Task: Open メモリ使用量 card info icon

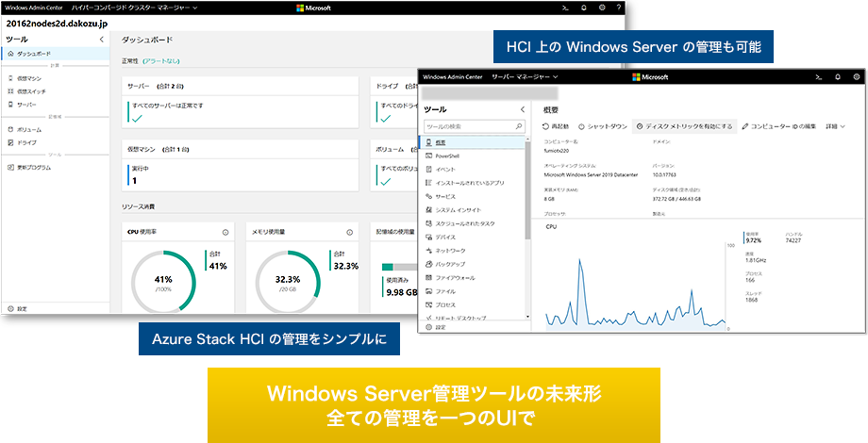Action: 349,232
